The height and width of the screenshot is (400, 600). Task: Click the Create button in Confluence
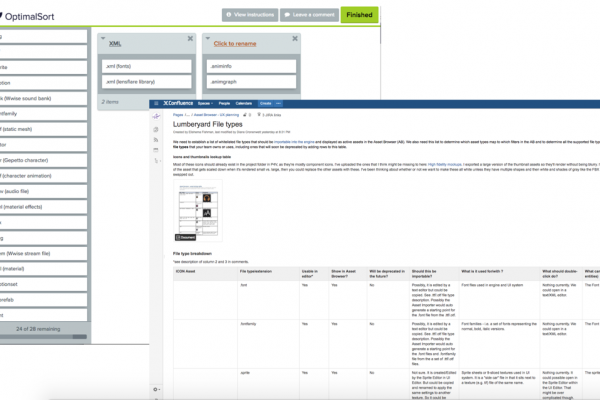[266, 103]
